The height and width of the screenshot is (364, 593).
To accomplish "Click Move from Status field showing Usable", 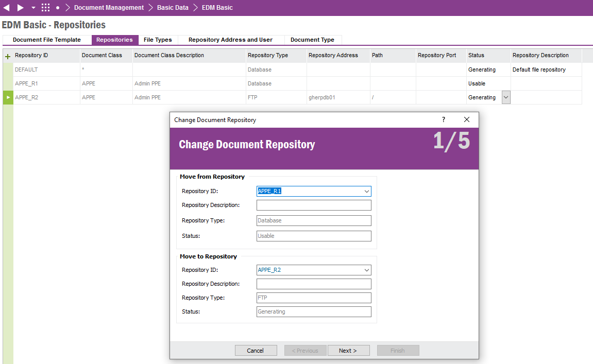I will click(x=314, y=236).
